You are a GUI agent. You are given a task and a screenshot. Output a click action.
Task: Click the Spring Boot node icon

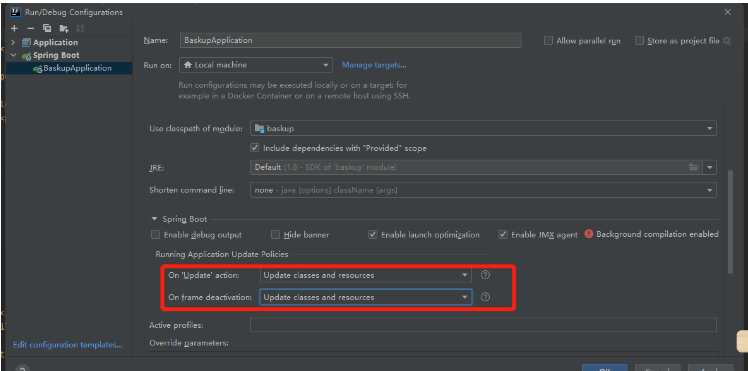pos(26,55)
